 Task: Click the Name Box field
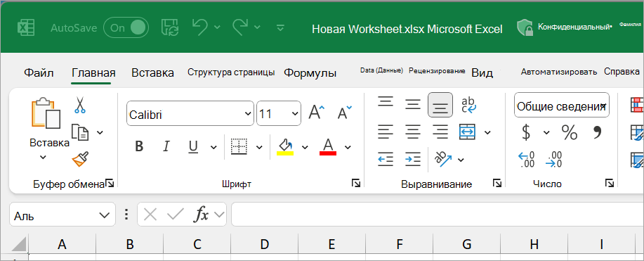point(62,215)
